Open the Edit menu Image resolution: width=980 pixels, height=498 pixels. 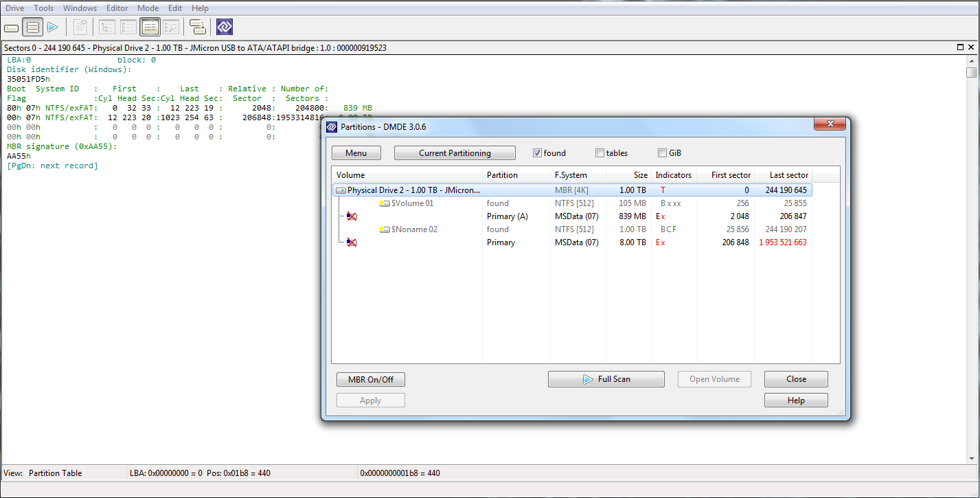pyautogui.click(x=175, y=8)
